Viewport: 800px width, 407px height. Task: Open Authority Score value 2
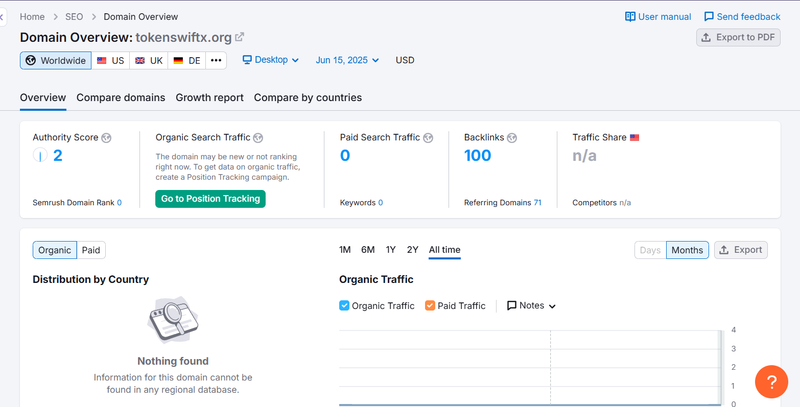pyautogui.click(x=58, y=155)
